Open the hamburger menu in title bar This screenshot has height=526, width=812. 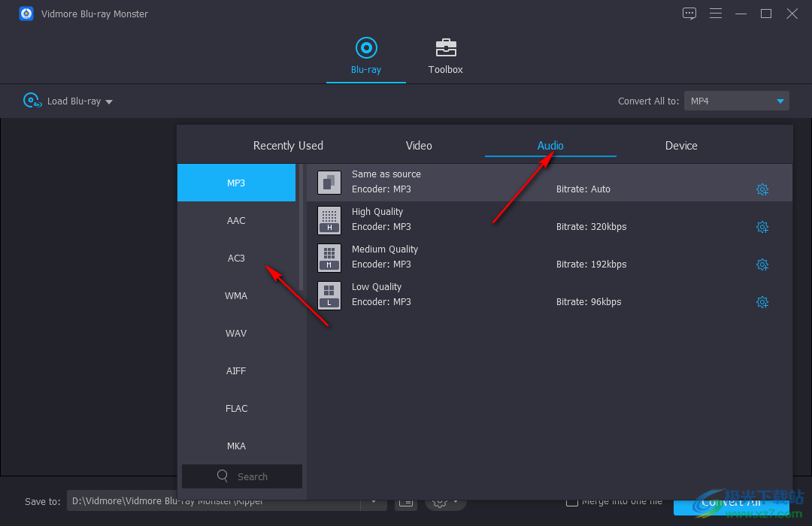coord(716,14)
